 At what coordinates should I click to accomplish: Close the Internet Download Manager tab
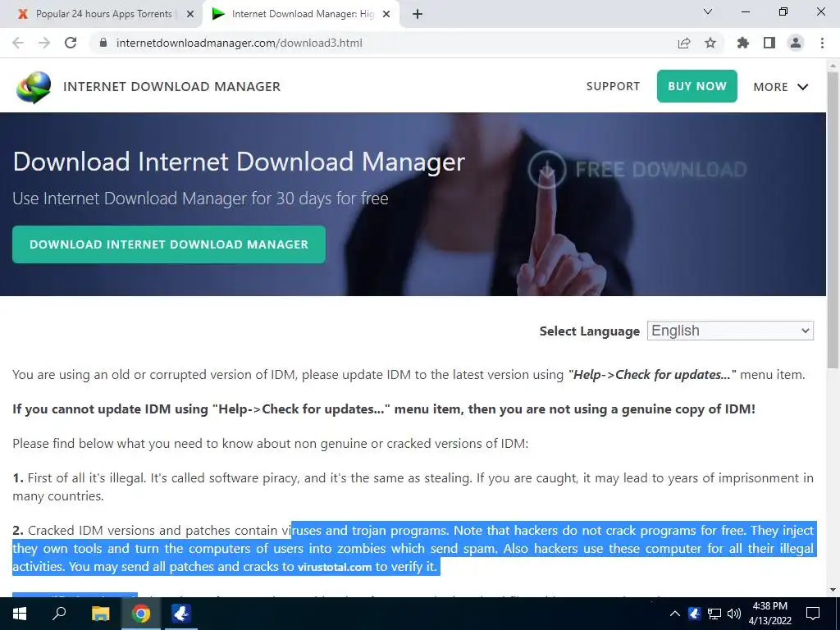click(386, 15)
